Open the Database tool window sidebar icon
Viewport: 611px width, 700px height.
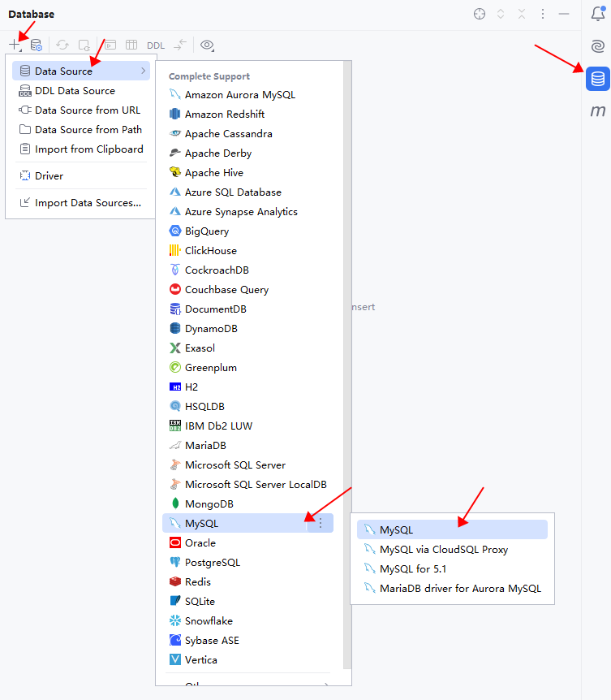pos(598,79)
